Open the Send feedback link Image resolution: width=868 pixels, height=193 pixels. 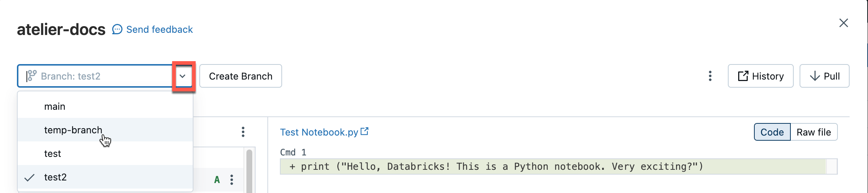click(x=159, y=29)
